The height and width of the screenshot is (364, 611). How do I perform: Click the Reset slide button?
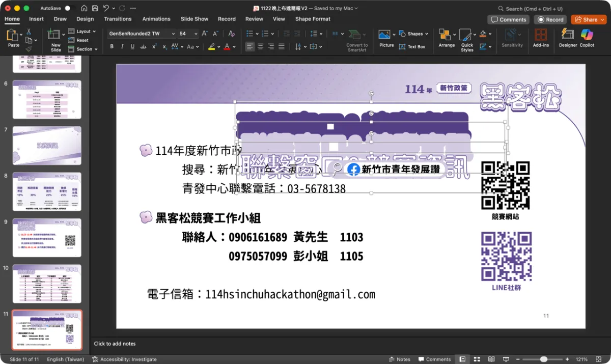coord(82,40)
